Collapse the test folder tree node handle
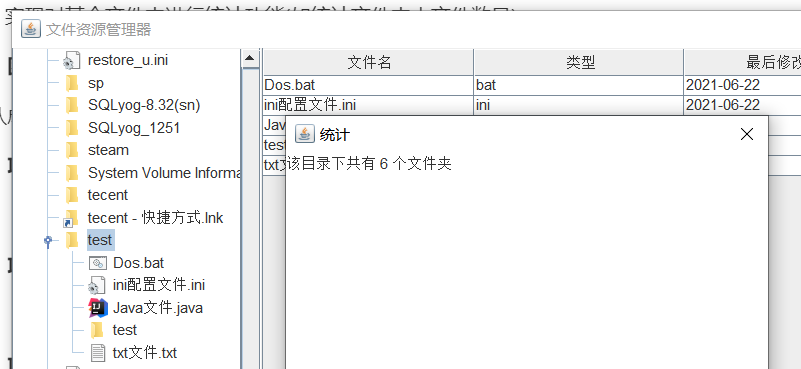 (48, 240)
